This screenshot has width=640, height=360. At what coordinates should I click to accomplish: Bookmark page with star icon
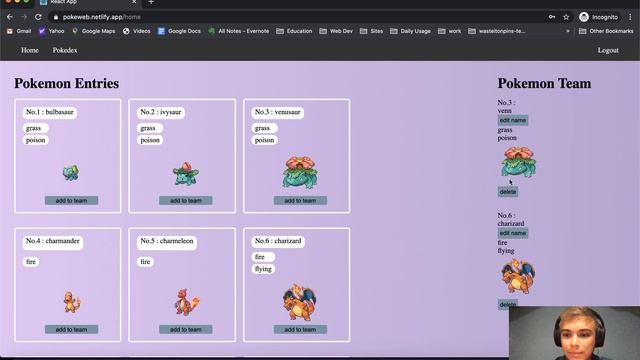click(566, 17)
